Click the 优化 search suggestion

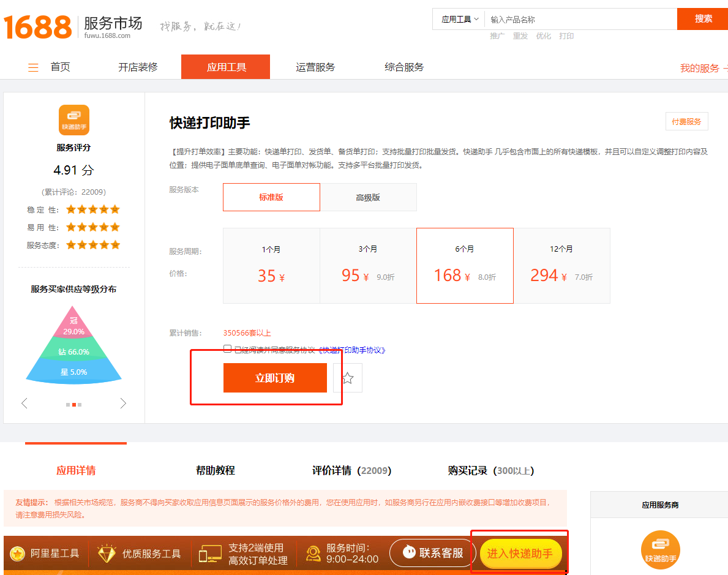(544, 36)
